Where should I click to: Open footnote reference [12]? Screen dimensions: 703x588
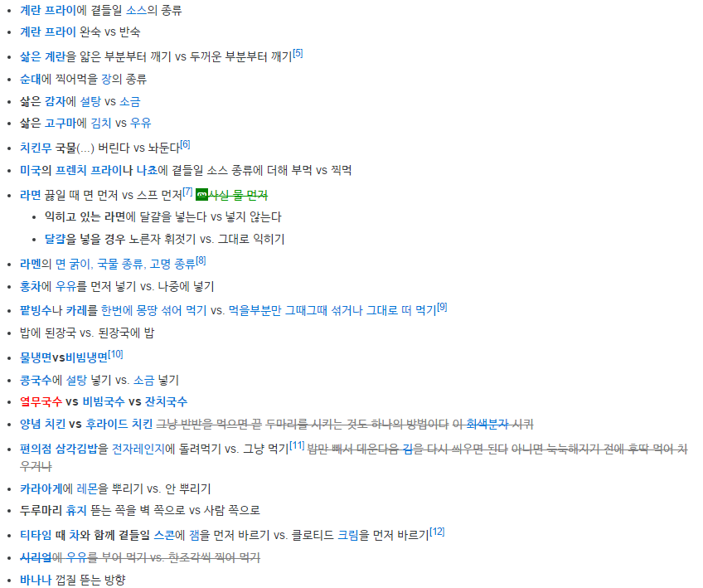point(437,532)
